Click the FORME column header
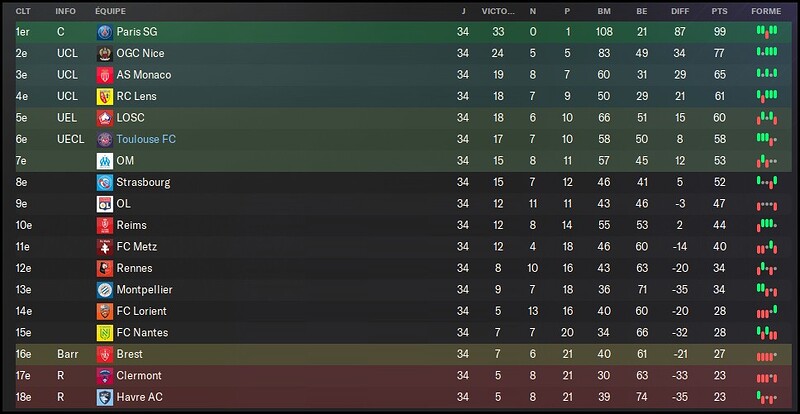The height and width of the screenshot is (414, 800). tap(766, 11)
